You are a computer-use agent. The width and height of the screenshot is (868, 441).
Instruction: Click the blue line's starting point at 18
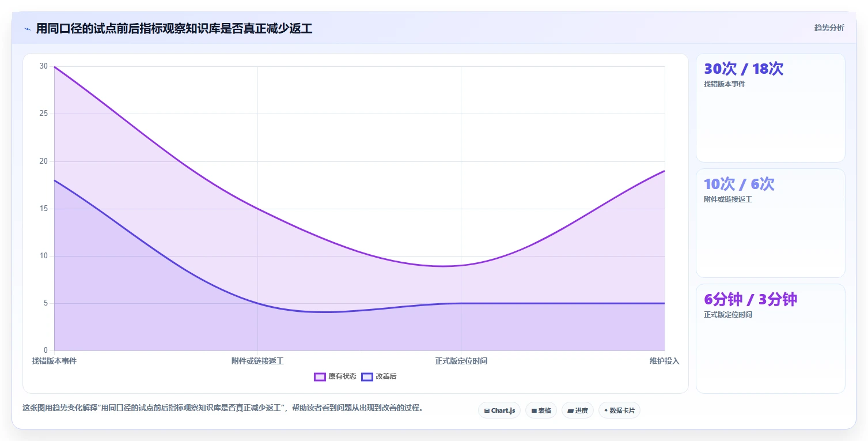54,180
